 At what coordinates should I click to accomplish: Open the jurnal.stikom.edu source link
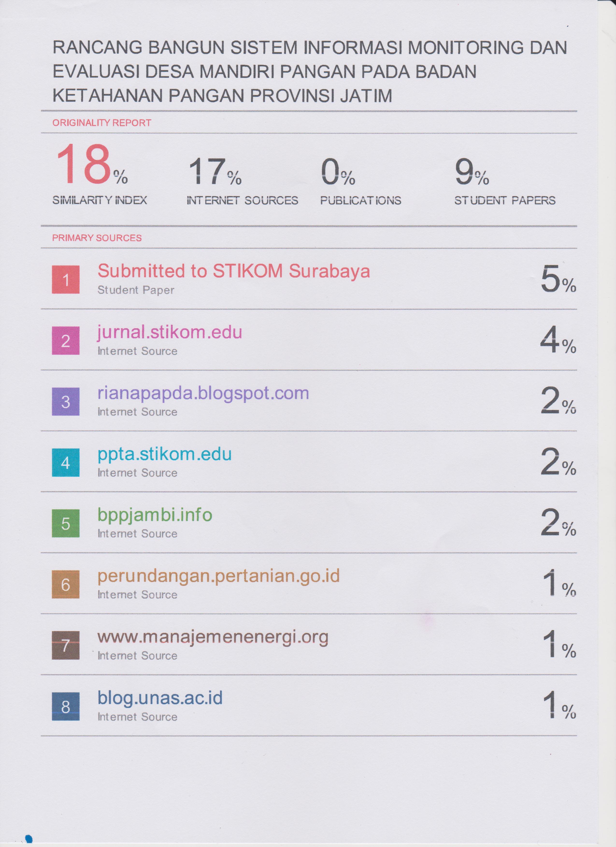point(170,332)
